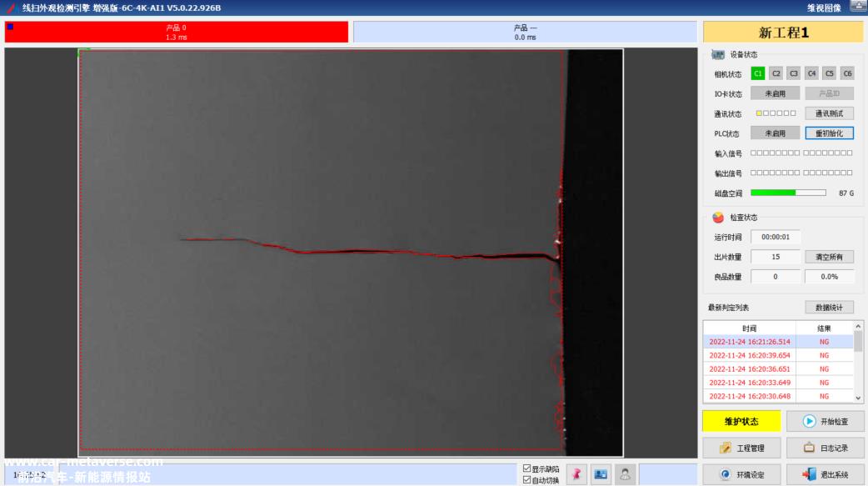The image size is (868, 486).
Task: Click the 新工程1 project title
Action: (783, 33)
